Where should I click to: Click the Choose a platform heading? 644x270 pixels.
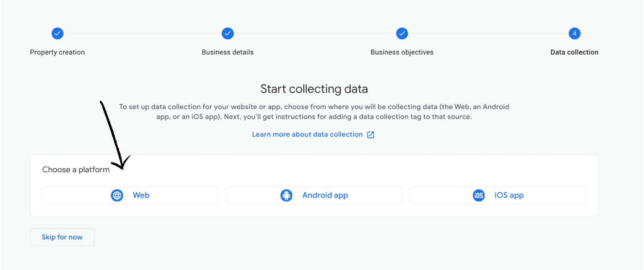coord(76,169)
